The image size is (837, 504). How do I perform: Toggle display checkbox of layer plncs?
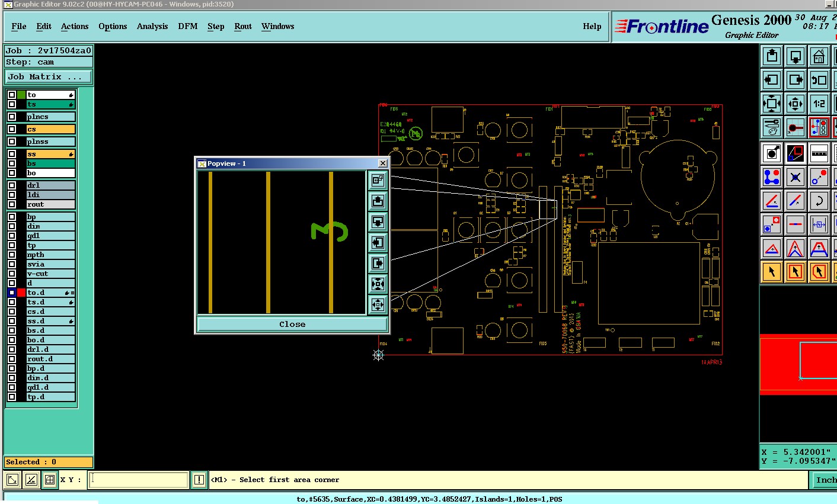(x=12, y=117)
